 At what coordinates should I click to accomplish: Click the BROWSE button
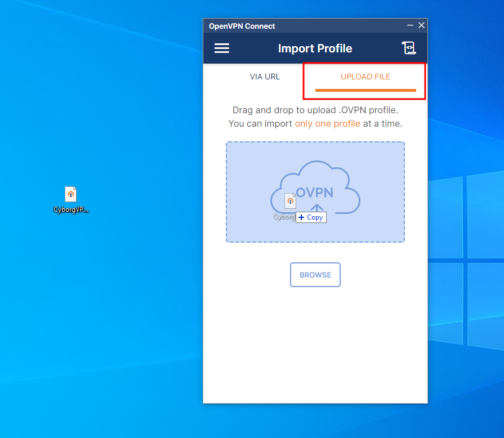coord(315,275)
